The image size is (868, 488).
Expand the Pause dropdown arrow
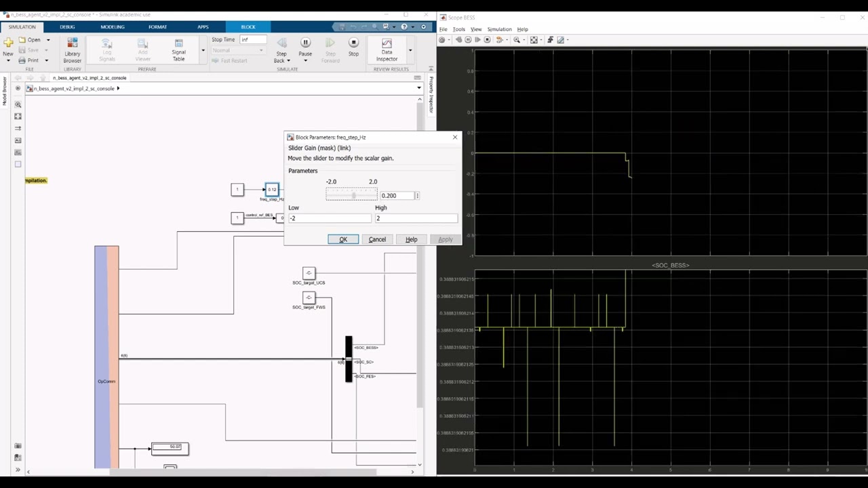coord(305,60)
